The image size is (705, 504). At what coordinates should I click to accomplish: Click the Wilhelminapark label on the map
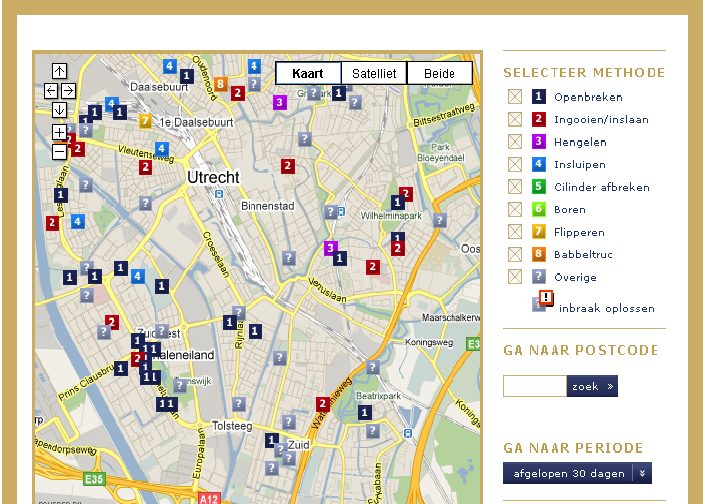pyautogui.click(x=391, y=216)
